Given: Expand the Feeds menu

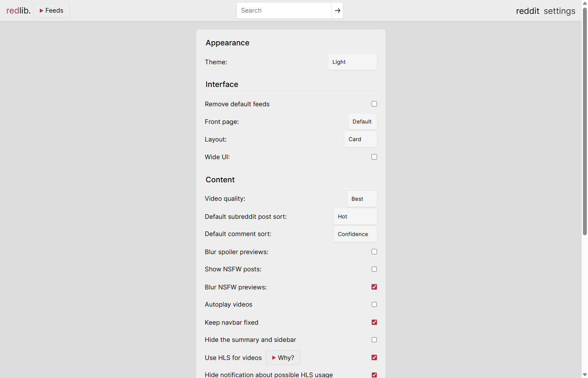Looking at the screenshot, I should [52, 10].
